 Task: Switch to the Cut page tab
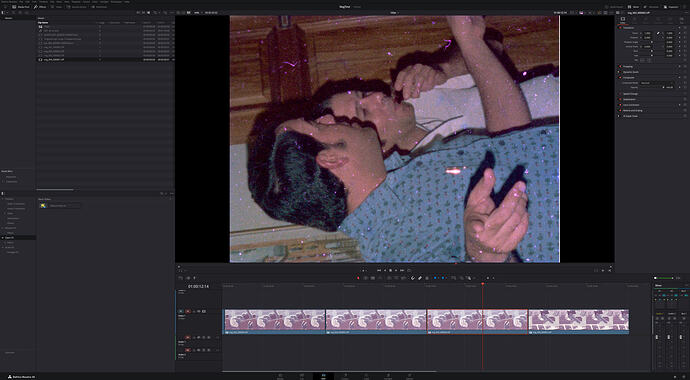pos(302,376)
